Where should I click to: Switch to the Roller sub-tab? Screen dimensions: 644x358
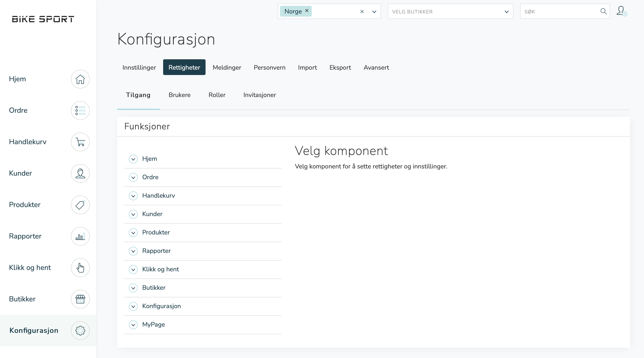(x=217, y=95)
